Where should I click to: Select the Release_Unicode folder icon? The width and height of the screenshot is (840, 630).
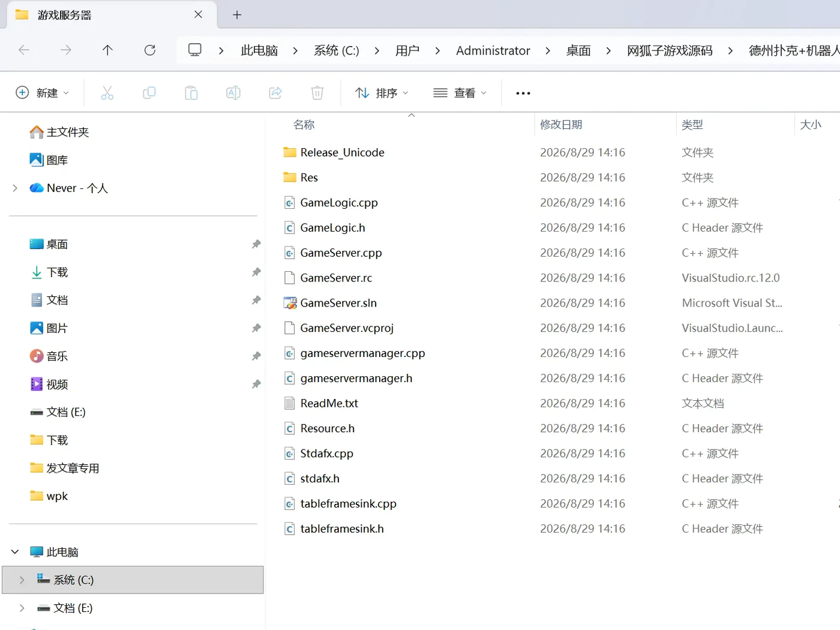(290, 152)
